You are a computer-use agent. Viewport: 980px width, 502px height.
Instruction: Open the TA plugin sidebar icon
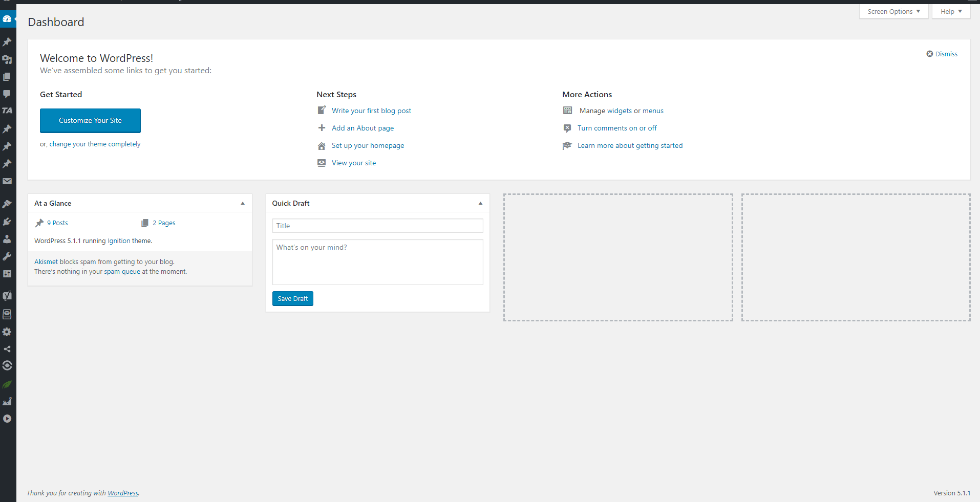coord(7,111)
